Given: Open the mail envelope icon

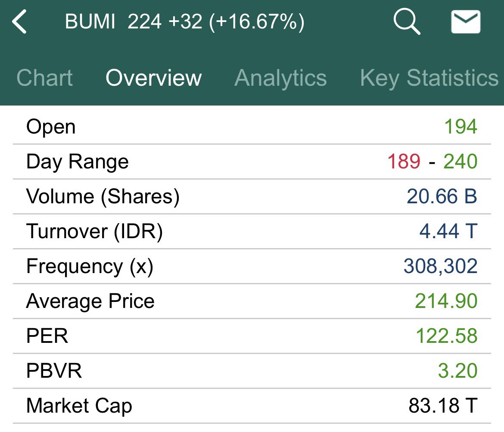Looking at the screenshot, I should pyautogui.click(x=466, y=22).
